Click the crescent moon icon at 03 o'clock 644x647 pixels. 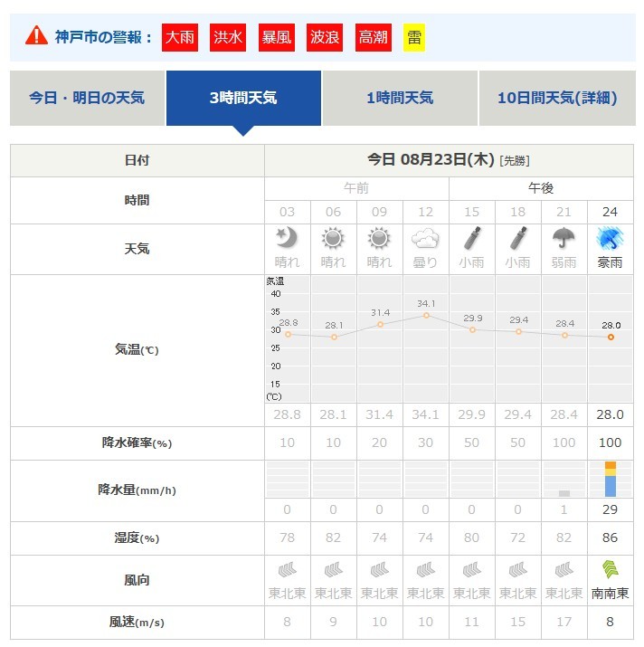287,238
